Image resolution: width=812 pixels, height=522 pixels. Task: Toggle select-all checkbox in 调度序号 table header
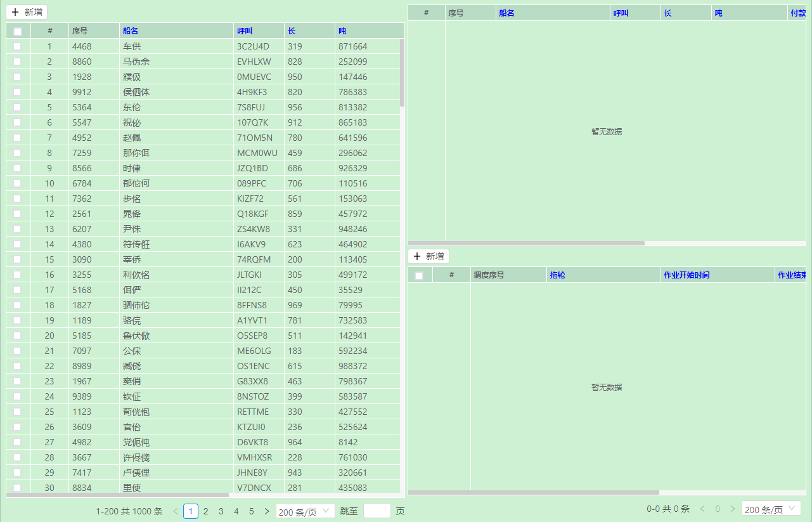(x=419, y=275)
